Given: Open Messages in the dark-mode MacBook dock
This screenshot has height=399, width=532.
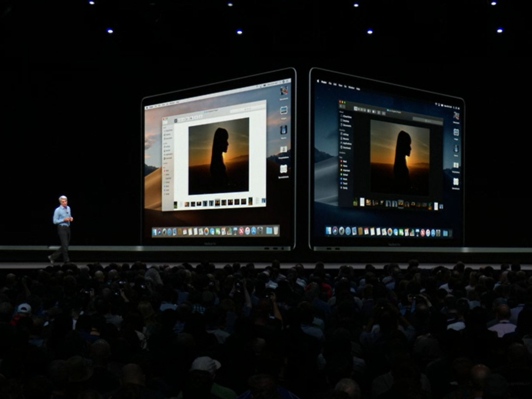Looking at the screenshot, I should [x=395, y=232].
